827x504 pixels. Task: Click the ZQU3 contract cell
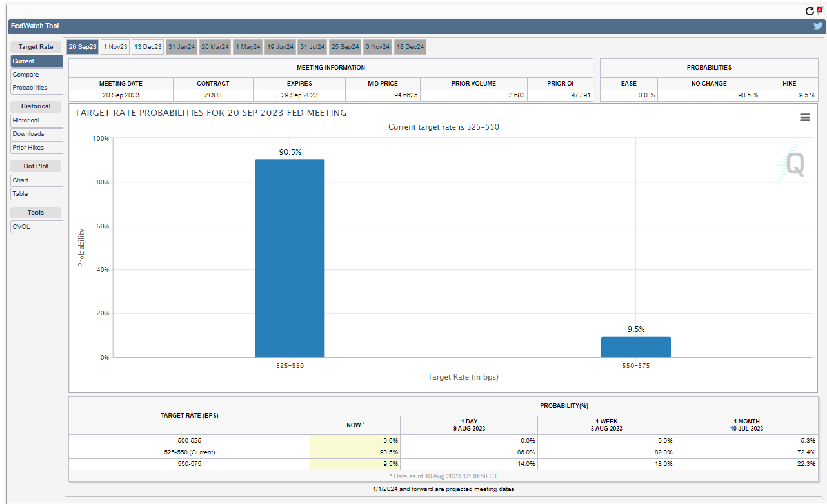click(213, 95)
